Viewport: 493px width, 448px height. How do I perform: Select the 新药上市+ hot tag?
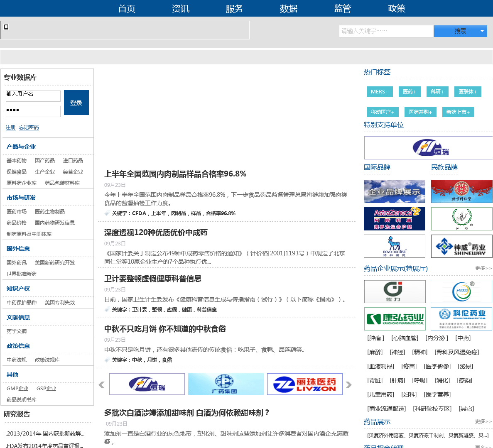(458, 112)
